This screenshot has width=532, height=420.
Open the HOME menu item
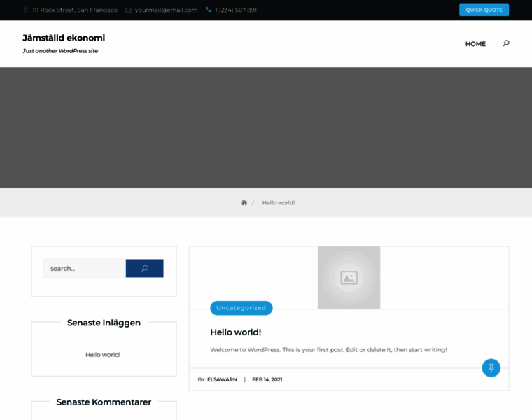click(475, 43)
